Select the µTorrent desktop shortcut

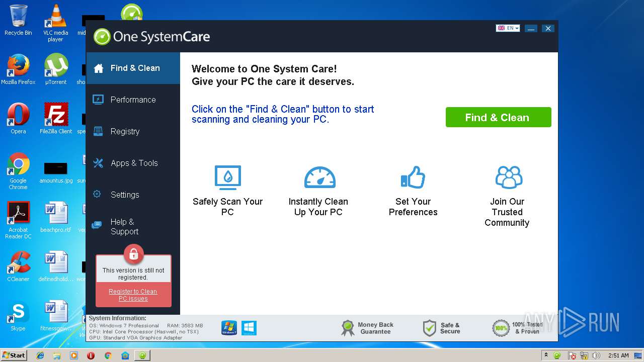[56, 69]
